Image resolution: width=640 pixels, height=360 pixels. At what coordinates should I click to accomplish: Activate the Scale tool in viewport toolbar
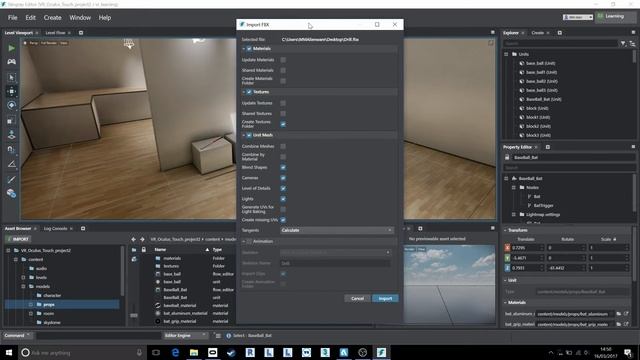pyautogui.click(x=11, y=120)
